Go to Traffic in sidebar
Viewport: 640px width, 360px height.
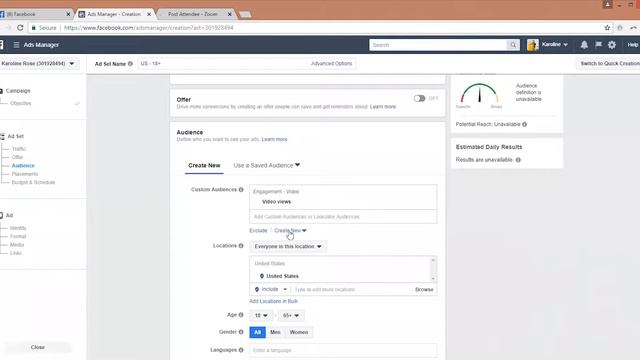pos(18,149)
